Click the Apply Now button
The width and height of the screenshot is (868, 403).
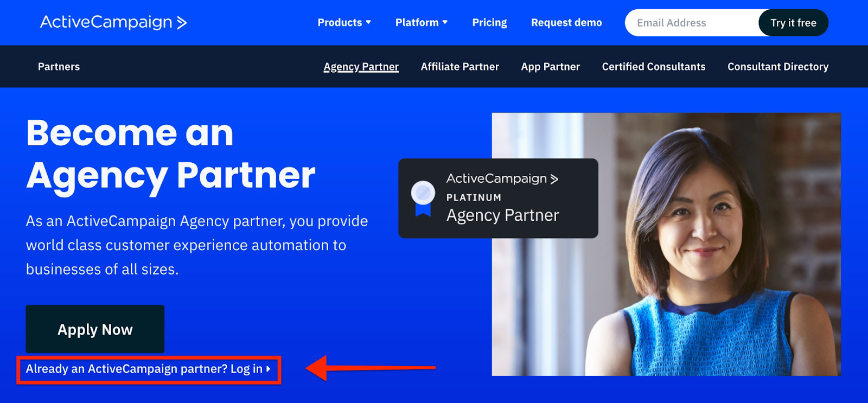pos(95,329)
